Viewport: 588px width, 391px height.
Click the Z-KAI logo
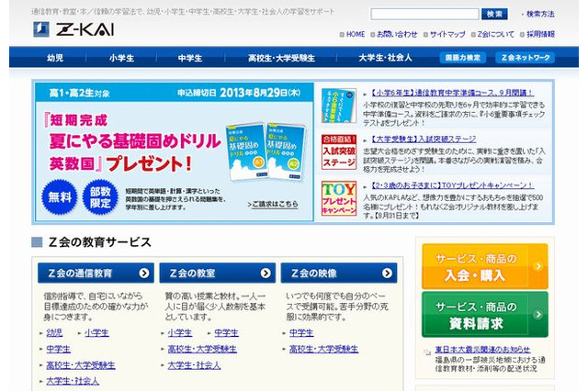(73, 29)
